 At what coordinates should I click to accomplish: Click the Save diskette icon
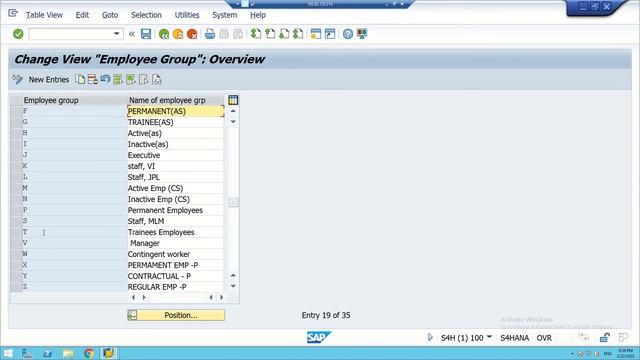pos(146,34)
